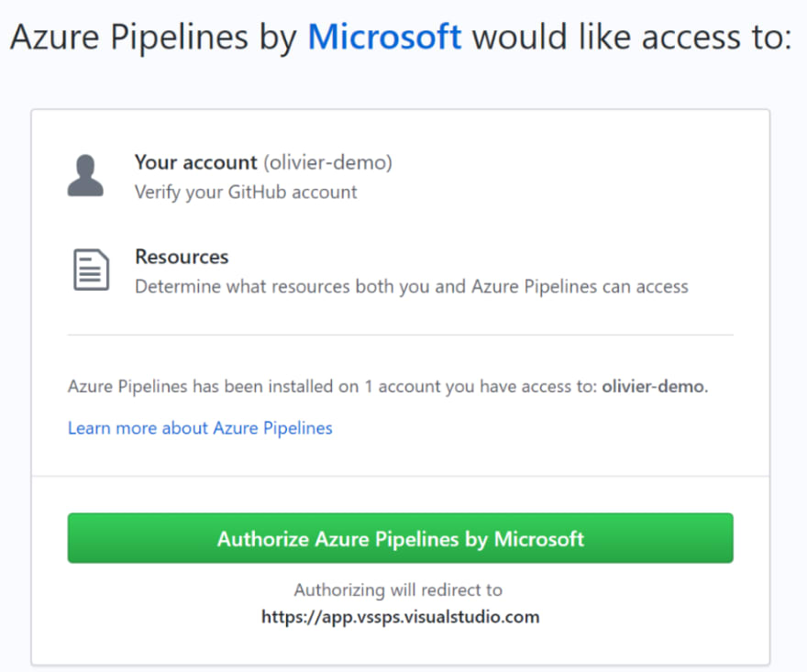This screenshot has height=672, width=807.
Task: Click the Resources heading
Action: (182, 257)
